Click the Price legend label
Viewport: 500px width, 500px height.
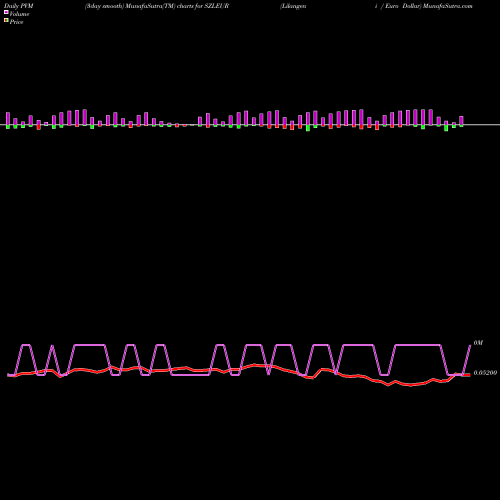pyautogui.click(x=16, y=22)
